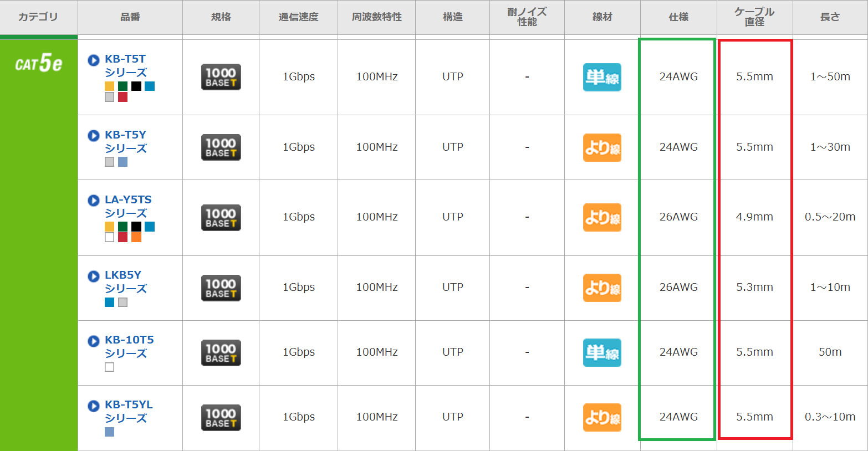The image size is (868, 451).
Task: Click the arrow icon beside KB-10T5 series
Action: click(94, 341)
